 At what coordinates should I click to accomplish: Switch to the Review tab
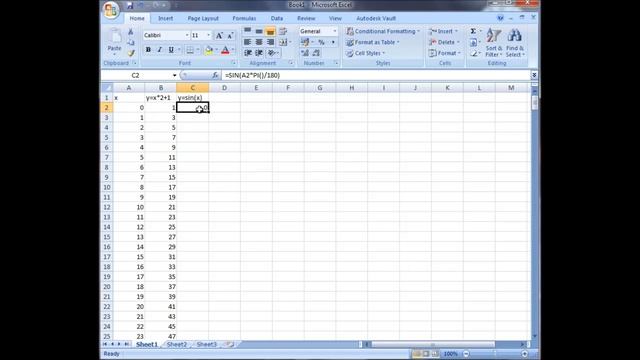pos(306,18)
